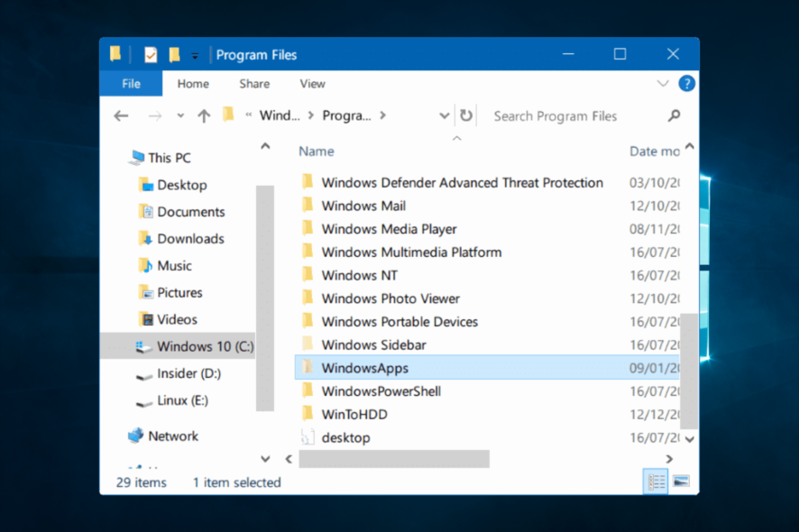Click the Windows Sidebar folder icon
Image resolution: width=799 pixels, height=532 pixels.
pyautogui.click(x=308, y=344)
